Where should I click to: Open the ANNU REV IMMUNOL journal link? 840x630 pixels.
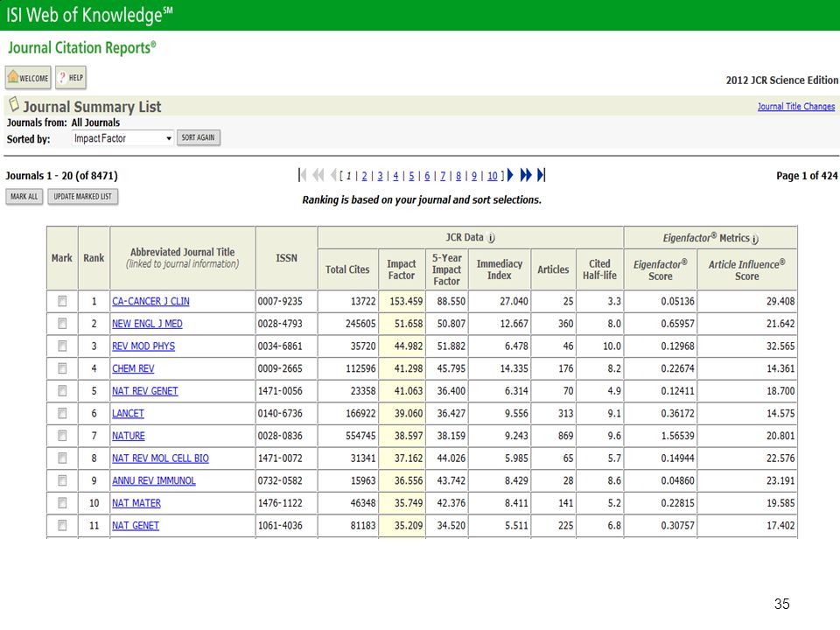pos(154,481)
